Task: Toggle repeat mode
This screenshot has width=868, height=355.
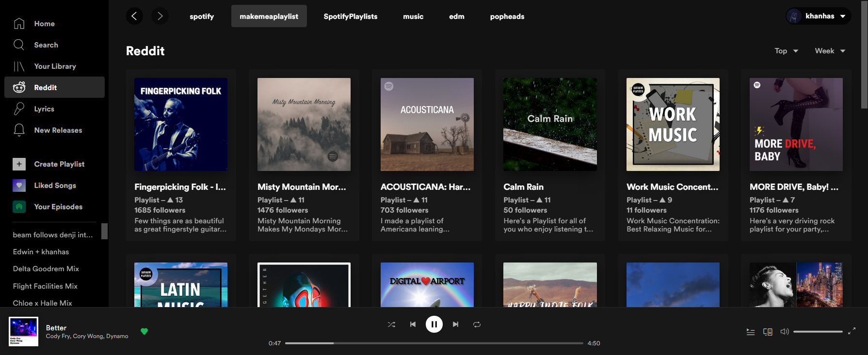Action: coord(477,324)
